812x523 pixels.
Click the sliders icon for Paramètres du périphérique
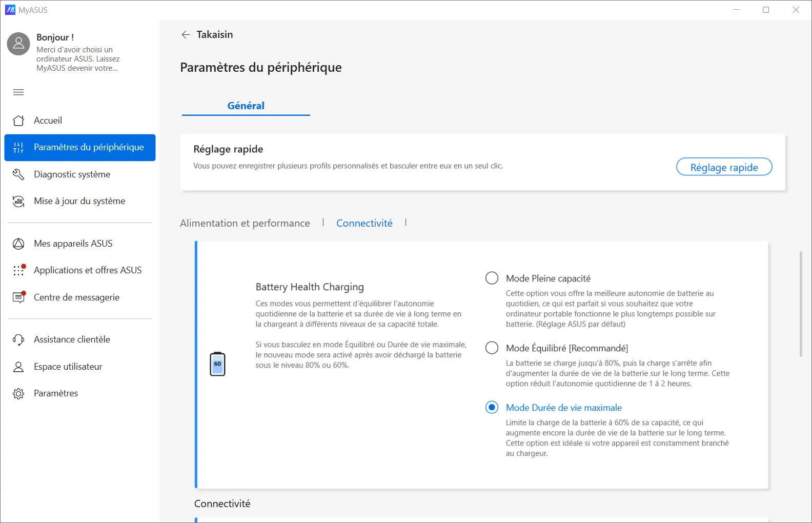coord(18,148)
